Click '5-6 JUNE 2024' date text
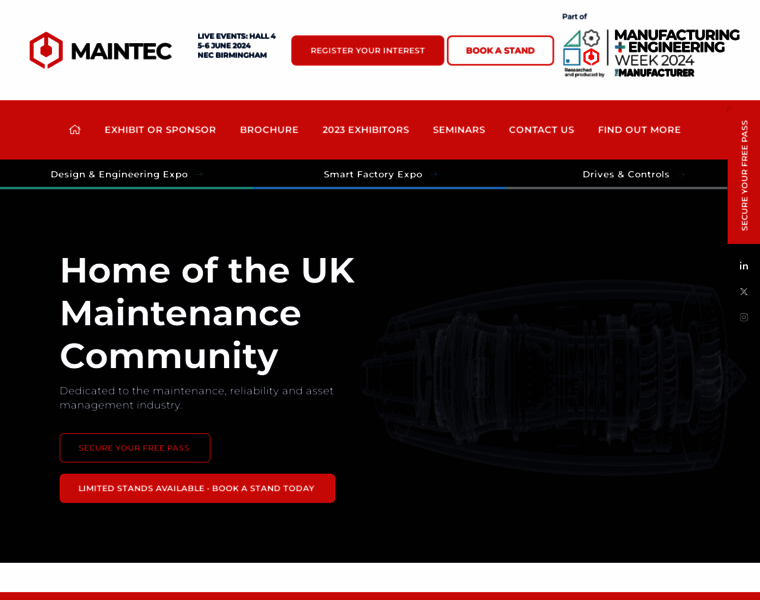760x600 pixels. [224, 46]
